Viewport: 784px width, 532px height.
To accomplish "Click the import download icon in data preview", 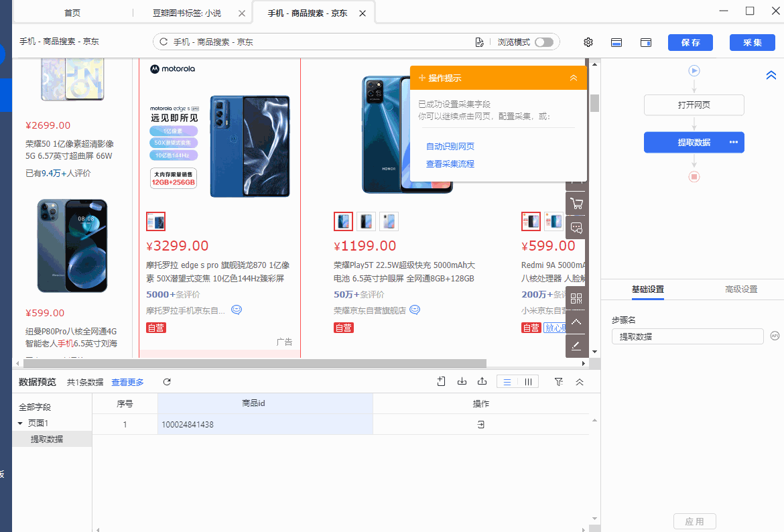I will pos(462,381).
